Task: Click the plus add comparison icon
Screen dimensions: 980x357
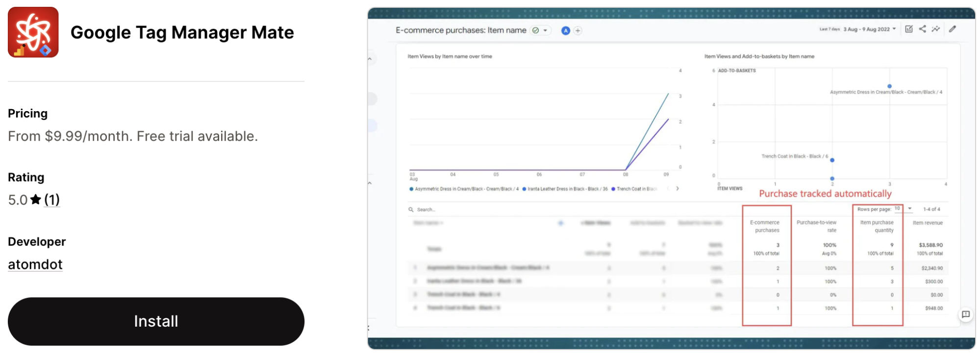Action: click(x=578, y=30)
